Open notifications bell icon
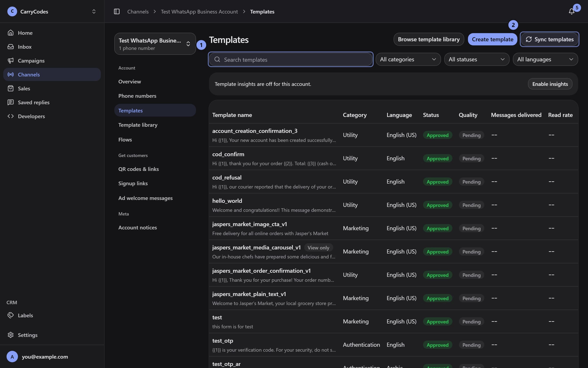This screenshot has width=588, height=368. coord(571,11)
